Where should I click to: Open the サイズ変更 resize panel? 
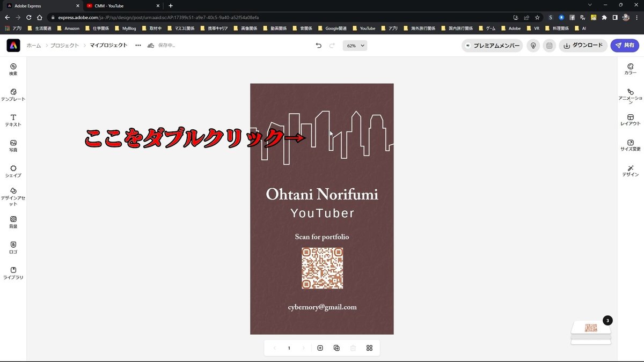pos(631,145)
